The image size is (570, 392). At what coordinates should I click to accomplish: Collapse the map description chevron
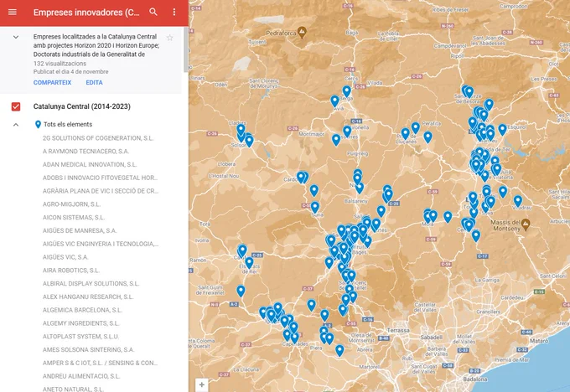pyautogui.click(x=16, y=37)
